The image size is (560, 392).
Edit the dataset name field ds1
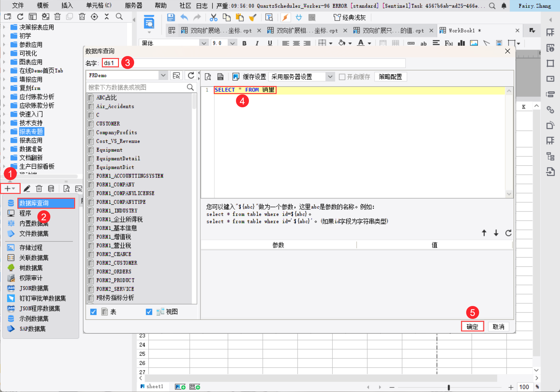click(253, 63)
